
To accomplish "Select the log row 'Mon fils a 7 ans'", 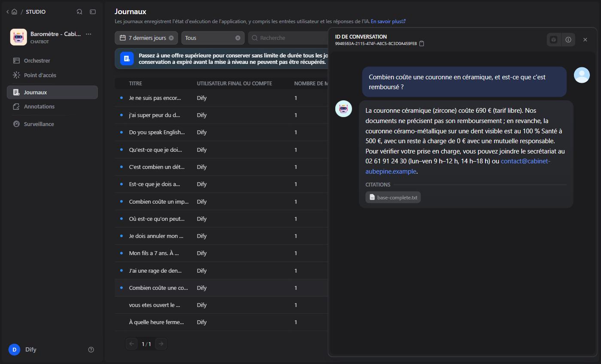I will tap(221, 253).
